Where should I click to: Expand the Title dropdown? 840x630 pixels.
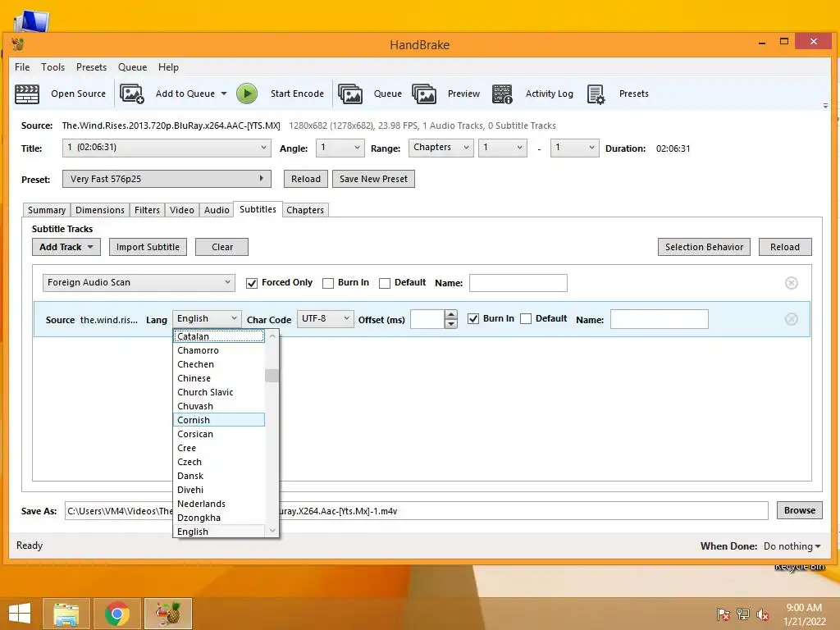[167, 148]
